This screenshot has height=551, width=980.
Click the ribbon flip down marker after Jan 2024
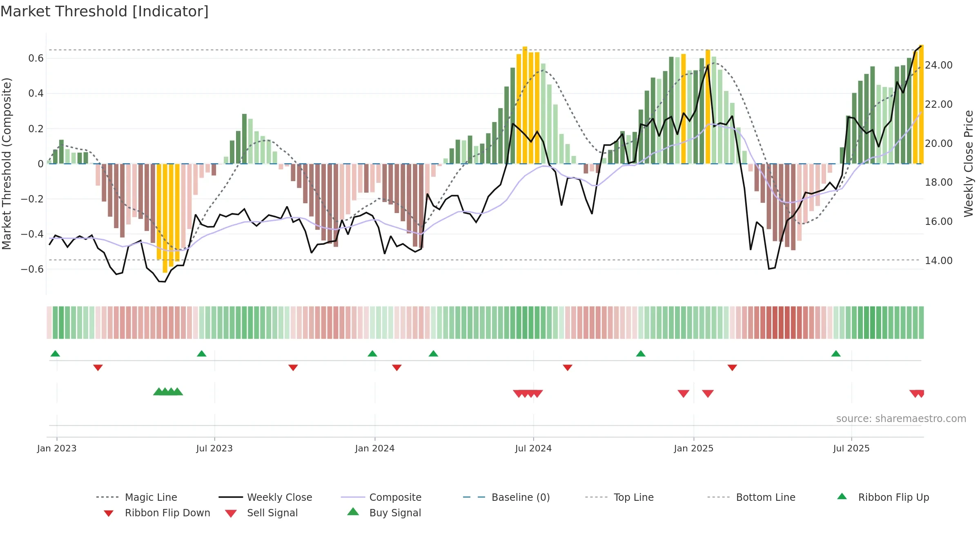tap(397, 367)
